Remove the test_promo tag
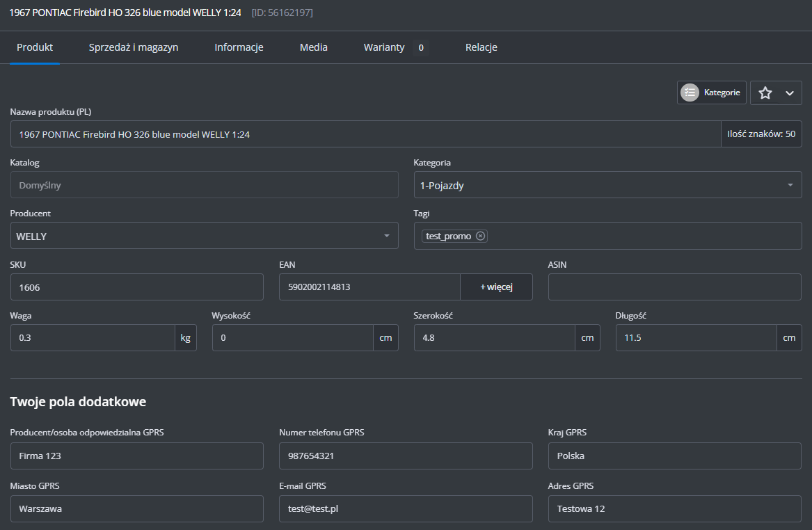Image resolution: width=812 pixels, height=530 pixels. click(480, 236)
